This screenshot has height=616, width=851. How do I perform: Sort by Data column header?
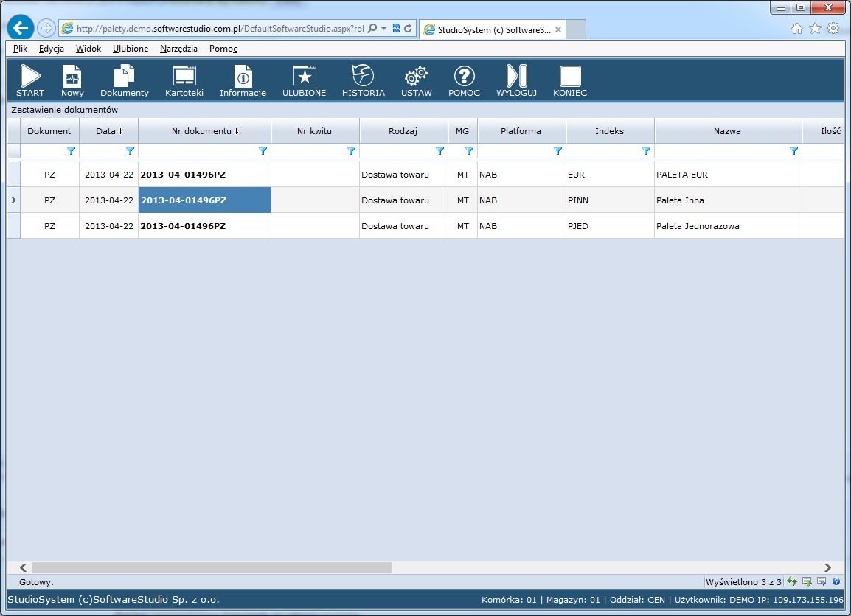pyautogui.click(x=109, y=131)
